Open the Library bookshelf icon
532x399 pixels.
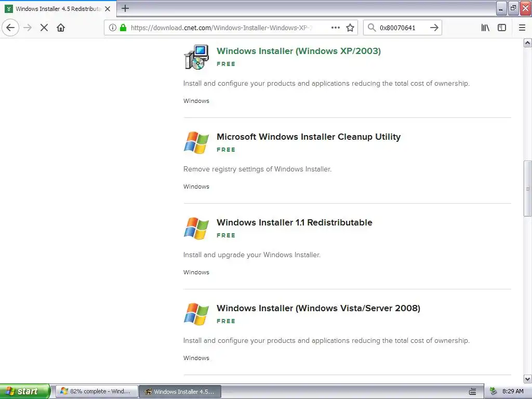[485, 28]
